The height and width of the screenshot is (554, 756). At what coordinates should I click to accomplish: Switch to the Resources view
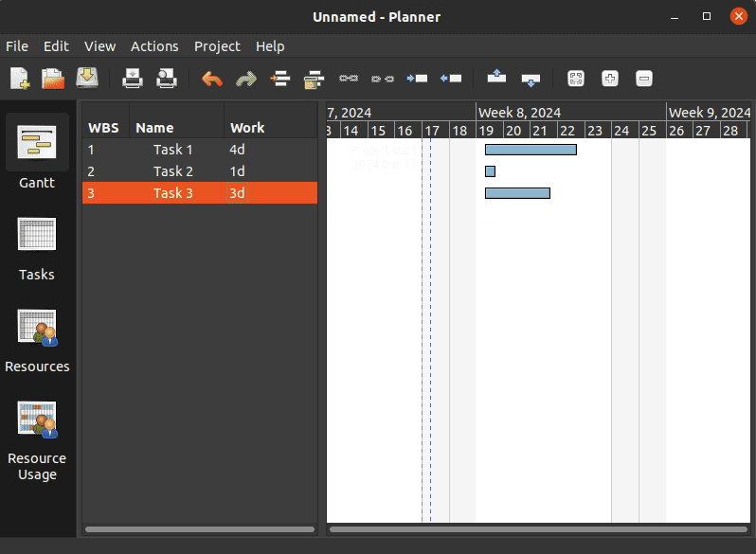pos(37,340)
